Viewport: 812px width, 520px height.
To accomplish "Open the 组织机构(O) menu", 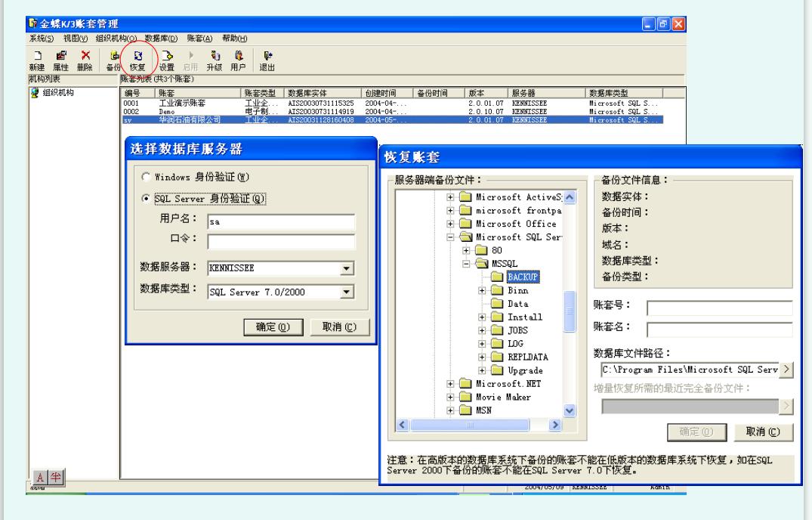I will [116, 39].
